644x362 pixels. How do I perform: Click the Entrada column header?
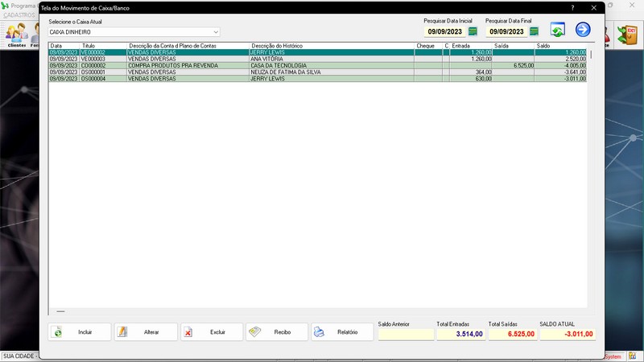(x=470, y=46)
